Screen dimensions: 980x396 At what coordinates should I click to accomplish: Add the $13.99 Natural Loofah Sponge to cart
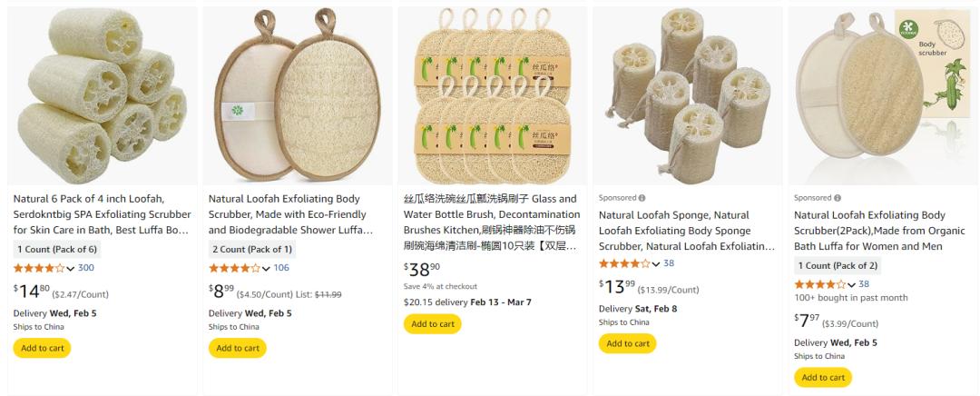pos(627,343)
